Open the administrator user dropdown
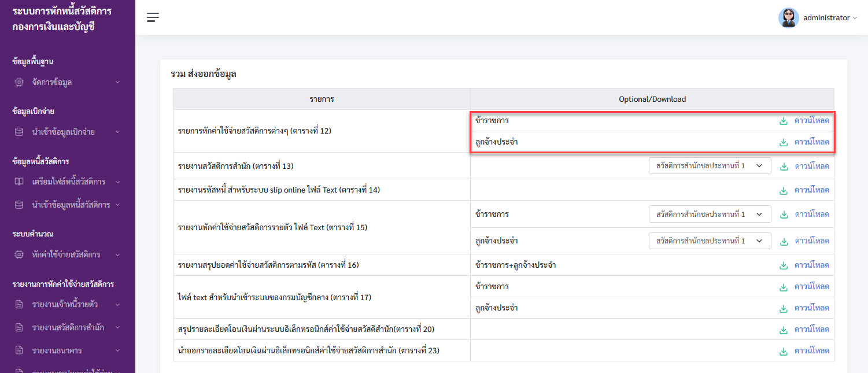The width and height of the screenshot is (868, 373). pos(830,18)
